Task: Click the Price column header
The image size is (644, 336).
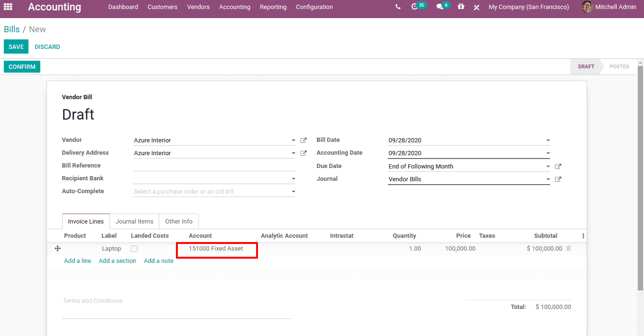Action: point(463,236)
